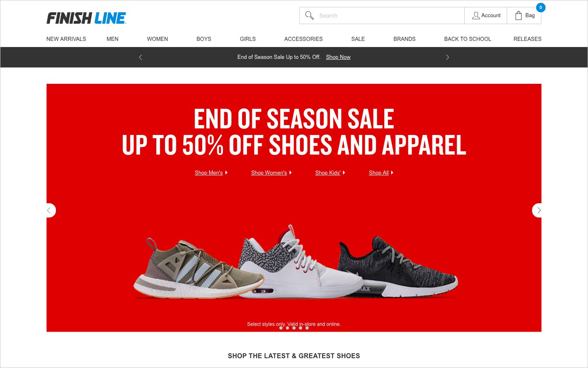The height and width of the screenshot is (368, 588).
Task: Go to previous promo banner message
Action: [140, 57]
